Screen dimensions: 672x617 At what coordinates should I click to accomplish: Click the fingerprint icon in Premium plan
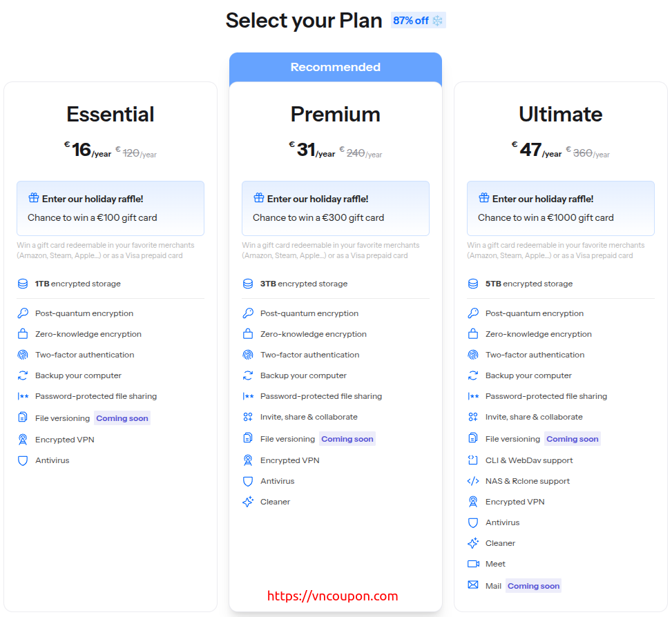[x=248, y=355]
